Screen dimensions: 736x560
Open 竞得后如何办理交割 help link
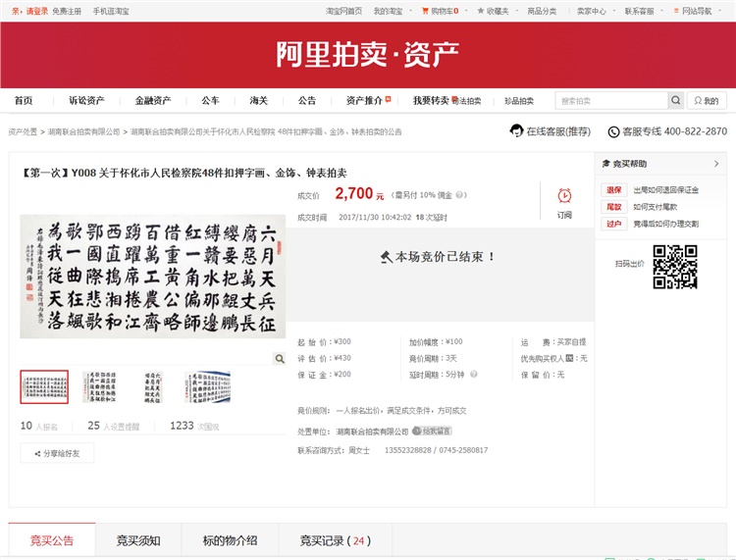tap(665, 224)
